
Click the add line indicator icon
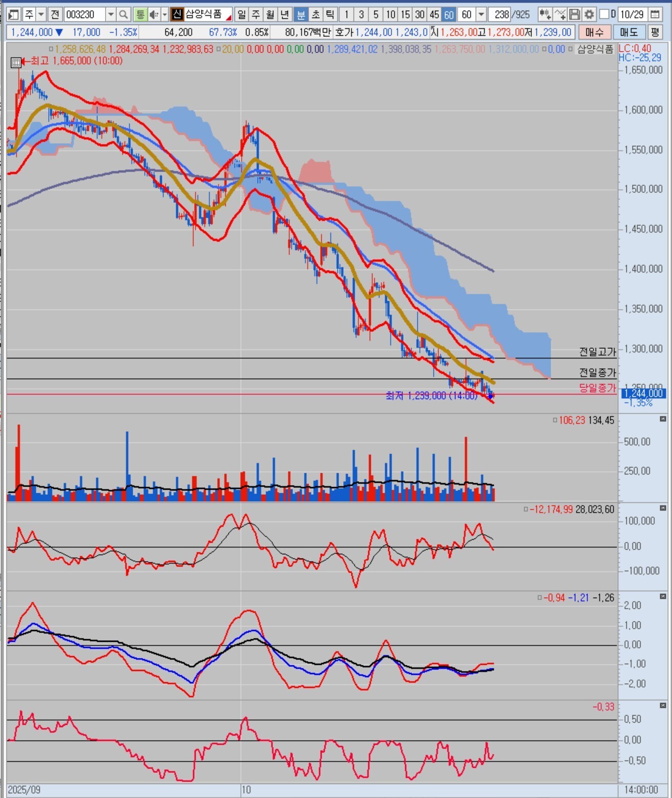(560, 14)
